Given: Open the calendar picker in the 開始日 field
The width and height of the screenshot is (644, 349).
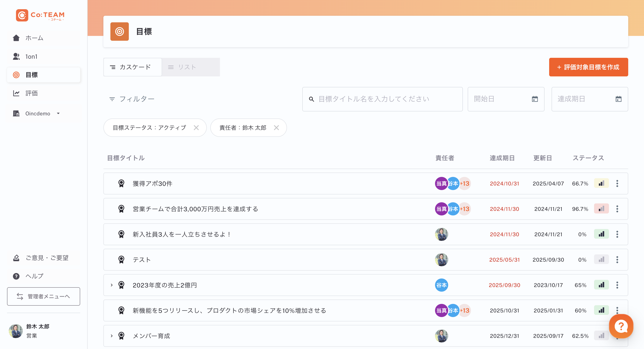Looking at the screenshot, I should coord(535,99).
